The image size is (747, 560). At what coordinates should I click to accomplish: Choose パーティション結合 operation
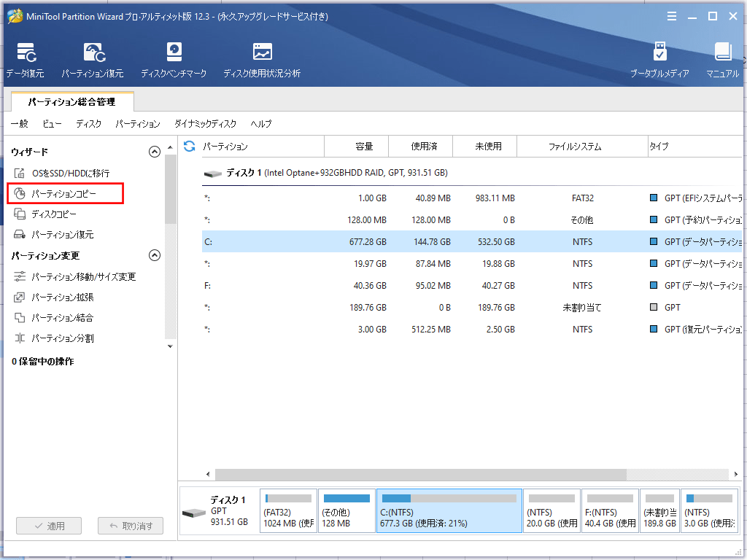[x=63, y=318]
